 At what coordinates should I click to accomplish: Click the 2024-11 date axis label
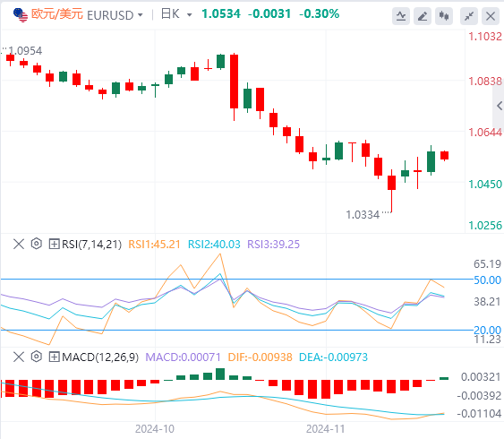point(325,429)
